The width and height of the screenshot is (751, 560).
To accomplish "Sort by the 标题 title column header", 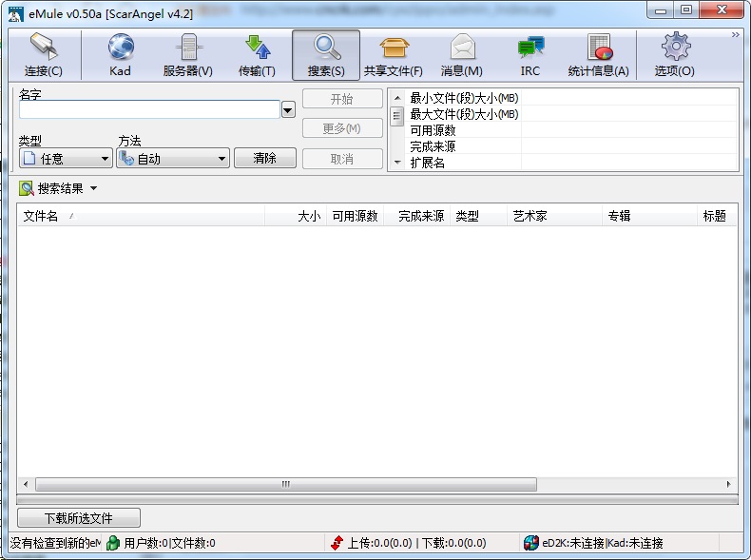I will click(x=717, y=216).
